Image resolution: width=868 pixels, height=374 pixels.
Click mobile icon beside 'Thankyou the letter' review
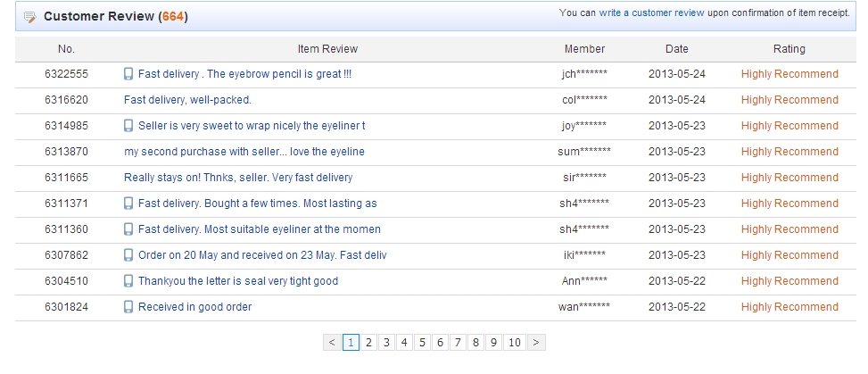[128, 281]
